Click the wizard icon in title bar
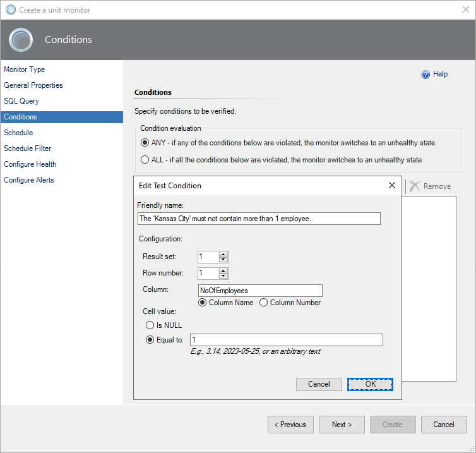 pyautogui.click(x=11, y=9)
